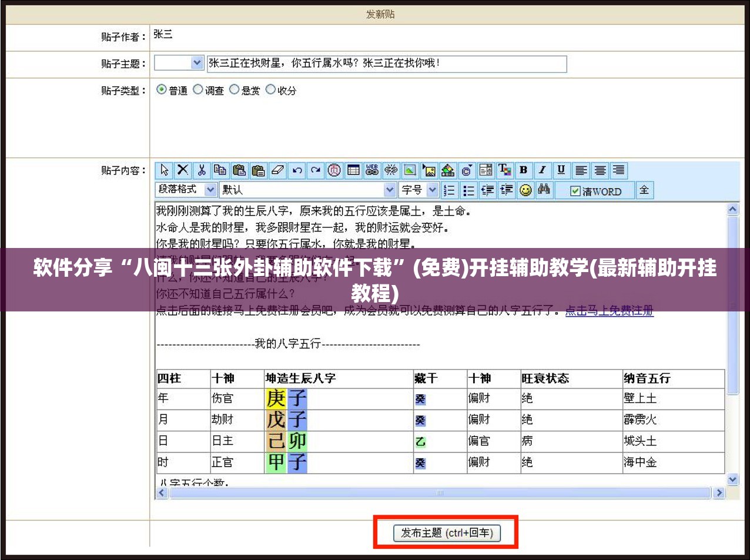Select the 收分 post type radio
Image resolution: width=750 pixels, height=560 pixels.
point(270,90)
